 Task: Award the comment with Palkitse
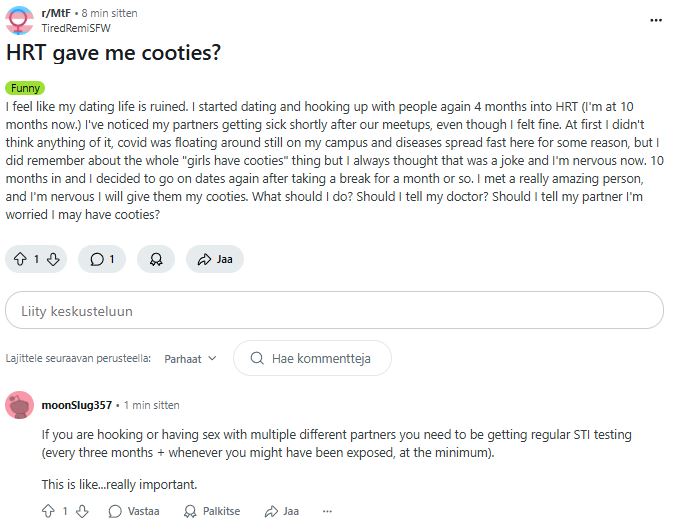click(212, 511)
